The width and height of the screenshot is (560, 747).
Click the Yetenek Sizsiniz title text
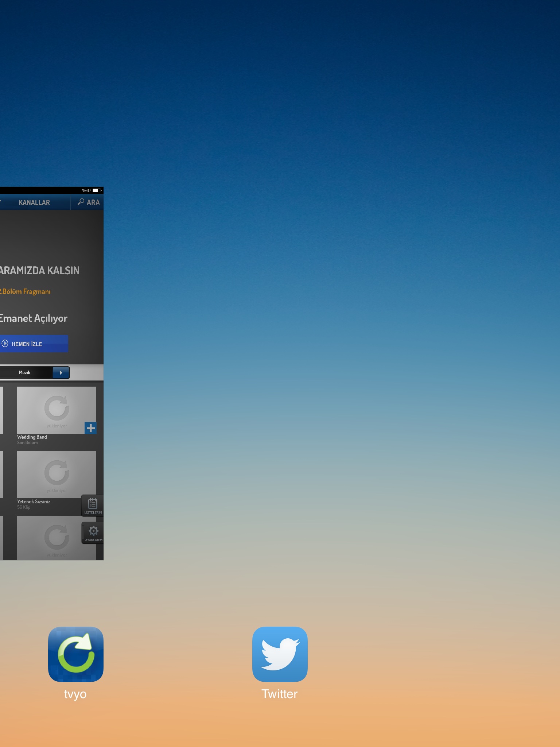(34, 502)
